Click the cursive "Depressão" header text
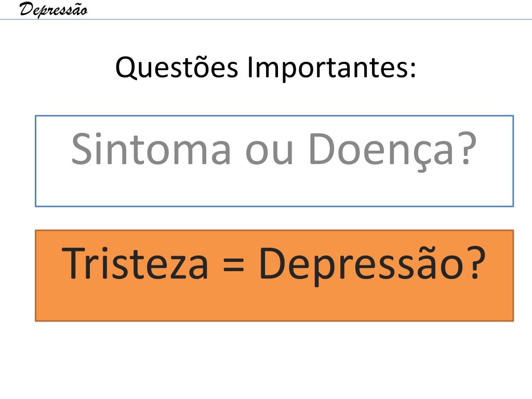The image size is (532, 399). point(54,9)
